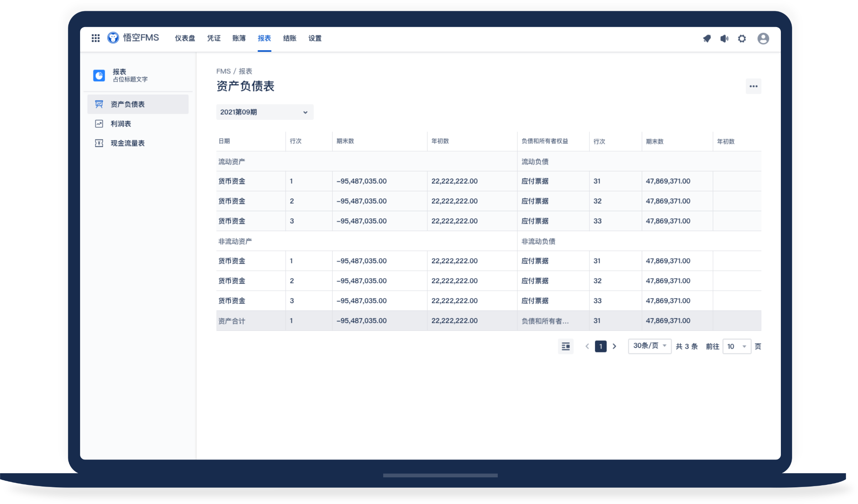This screenshot has width=858, height=504.
Task: Click the FMS breadcrumb link
Action: click(223, 71)
